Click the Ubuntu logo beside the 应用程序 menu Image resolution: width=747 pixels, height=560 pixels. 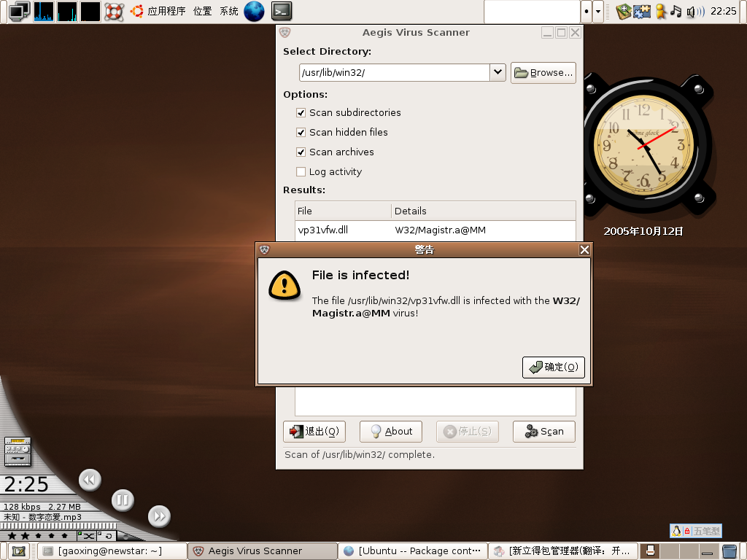(136, 11)
